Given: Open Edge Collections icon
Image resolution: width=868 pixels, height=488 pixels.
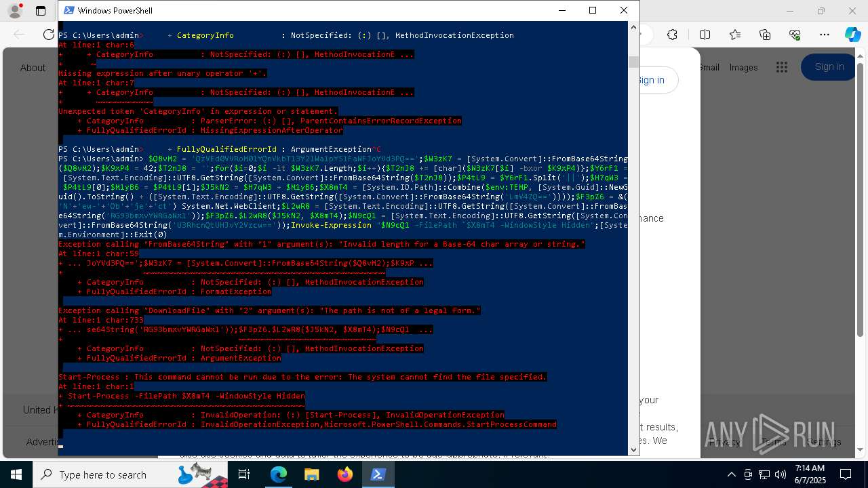Looking at the screenshot, I should (x=765, y=35).
